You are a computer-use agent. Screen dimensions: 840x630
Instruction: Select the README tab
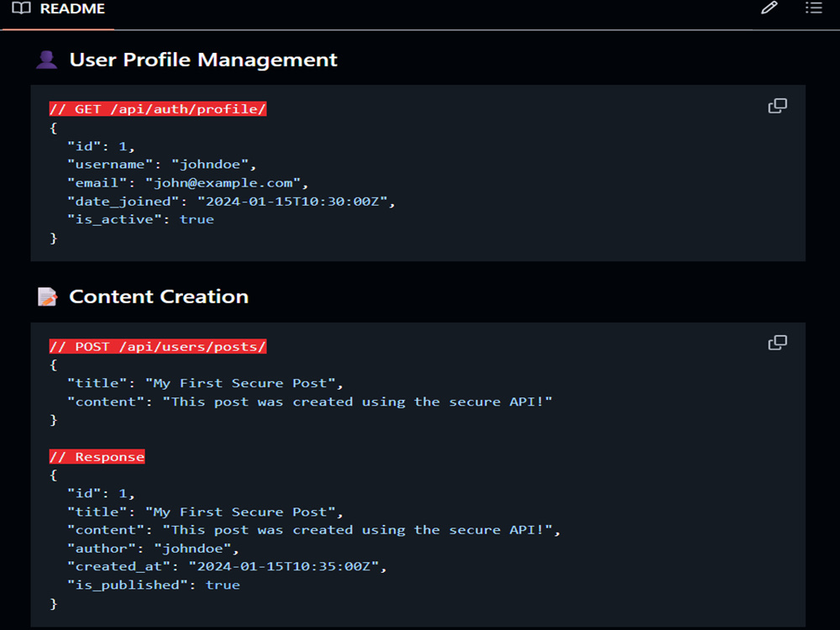(x=59, y=9)
